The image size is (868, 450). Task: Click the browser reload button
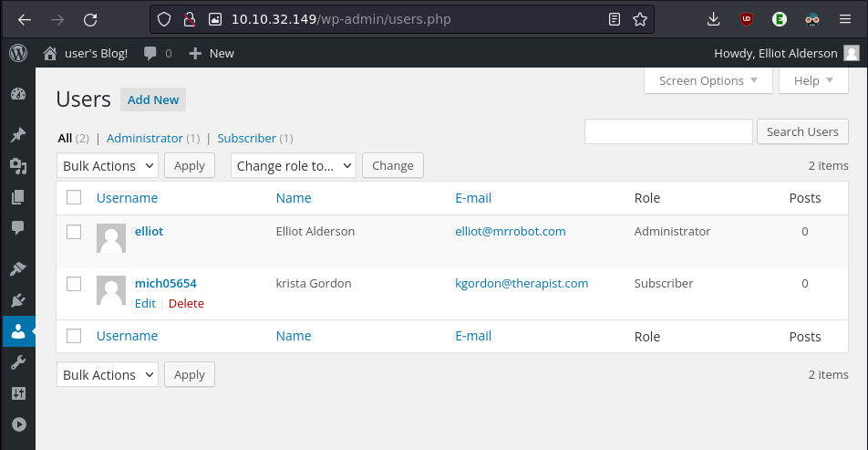click(90, 19)
